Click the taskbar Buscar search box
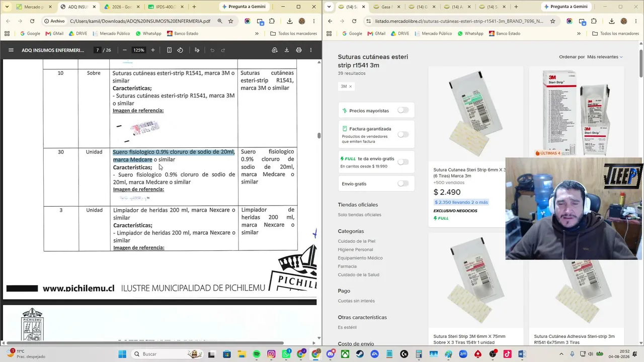 coord(168,354)
